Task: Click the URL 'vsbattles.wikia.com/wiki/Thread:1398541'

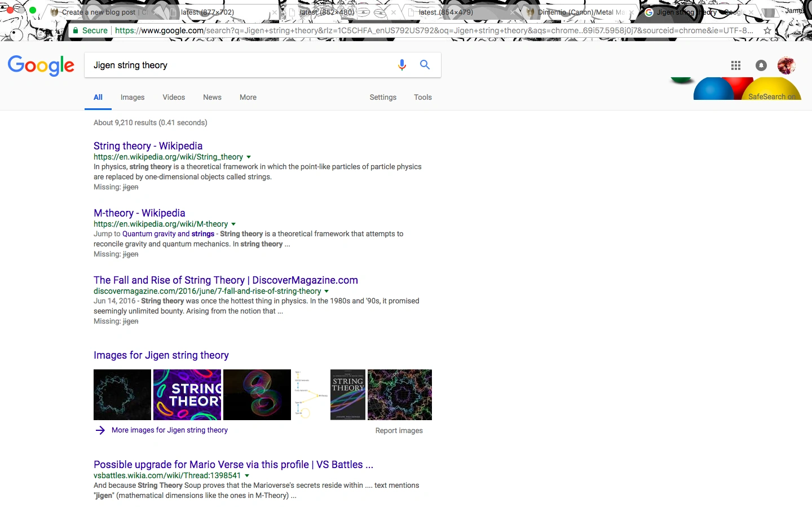Action: (x=167, y=476)
